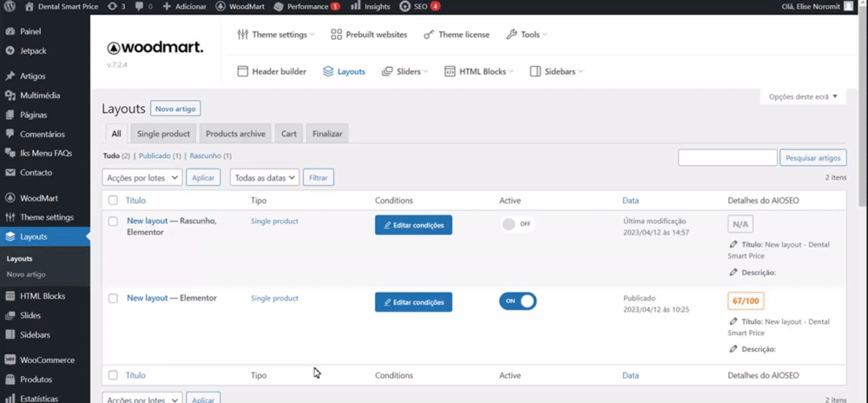Click the HTML Blocks icon in the sidebar
Image resolution: width=868 pixels, height=403 pixels.
point(10,296)
